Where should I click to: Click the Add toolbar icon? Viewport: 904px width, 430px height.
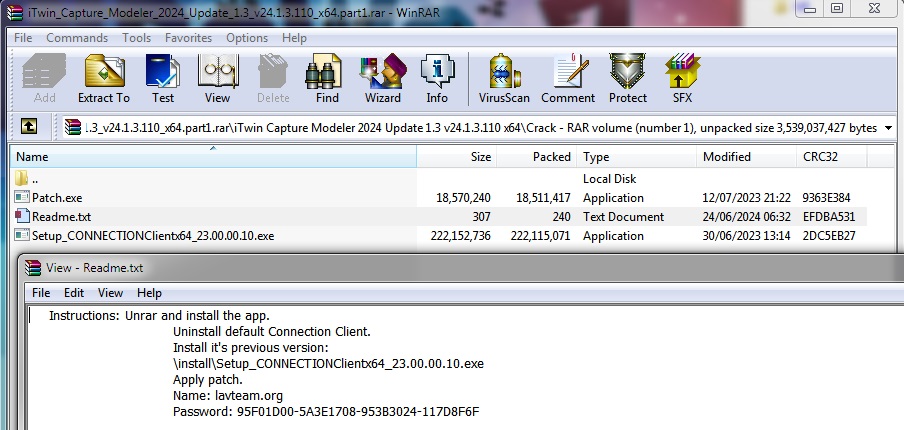pos(44,79)
